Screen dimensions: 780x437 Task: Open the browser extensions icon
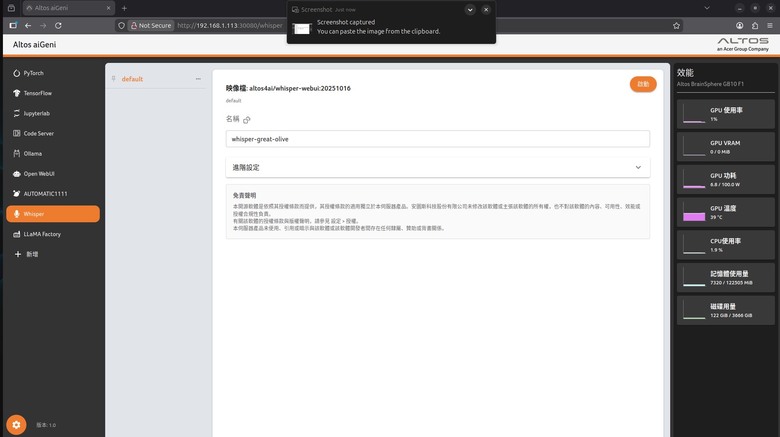pos(755,25)
